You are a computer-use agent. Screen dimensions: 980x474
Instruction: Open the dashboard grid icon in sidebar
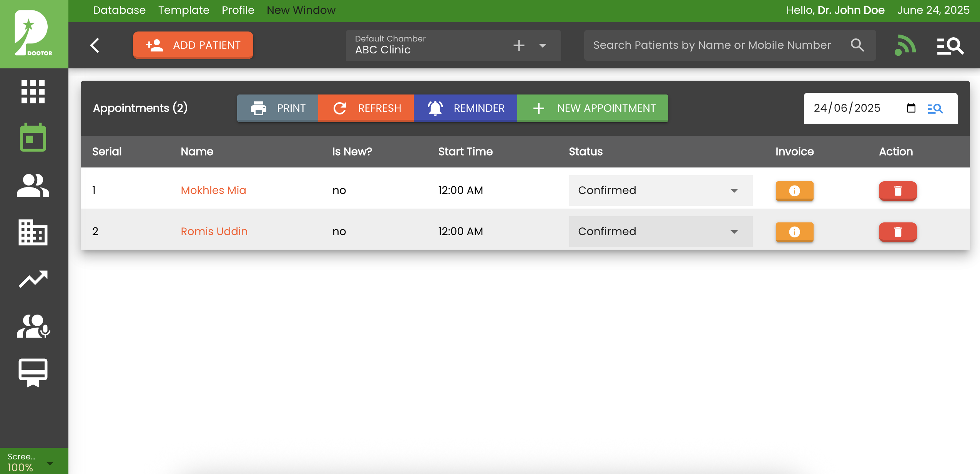(33, 92)
